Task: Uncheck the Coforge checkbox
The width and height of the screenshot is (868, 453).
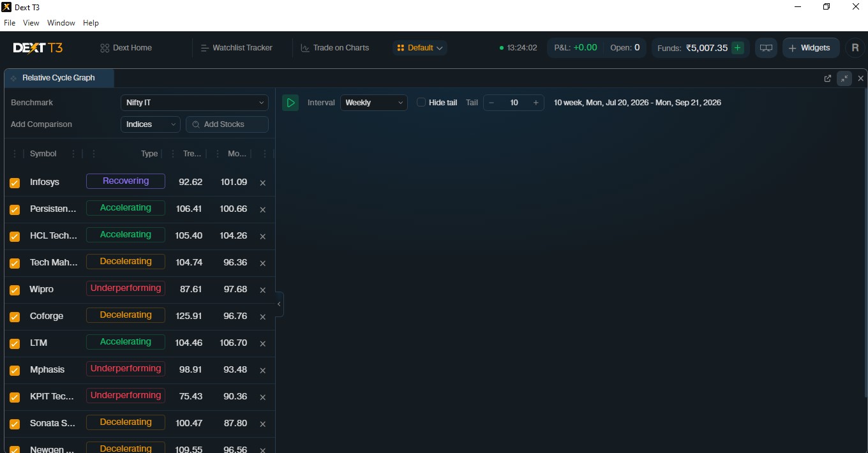Action: tap(15, 317)
